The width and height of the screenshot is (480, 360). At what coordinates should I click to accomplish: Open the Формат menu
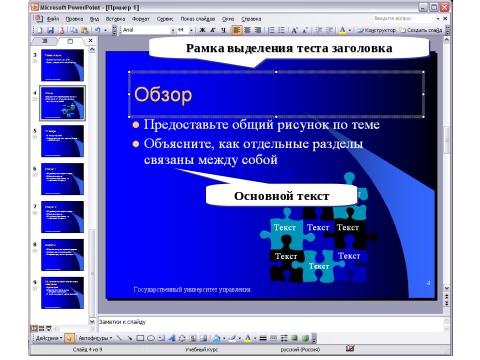[141, 19]
